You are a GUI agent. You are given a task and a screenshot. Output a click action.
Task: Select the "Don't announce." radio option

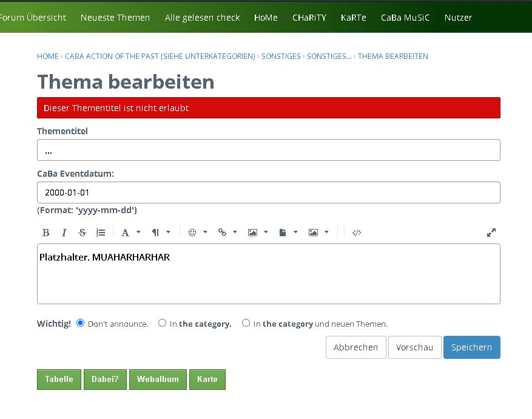[81, 323]
